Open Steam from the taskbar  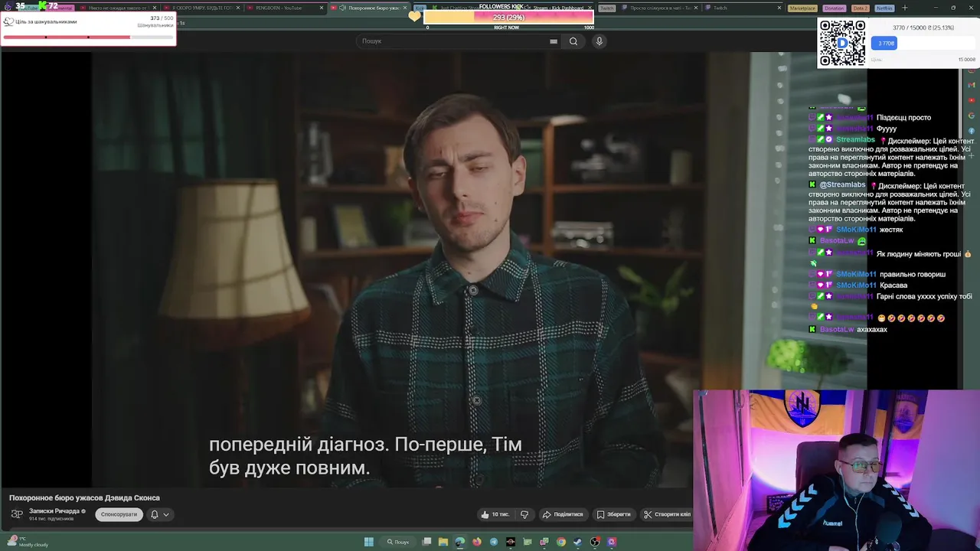click(578, 542)
